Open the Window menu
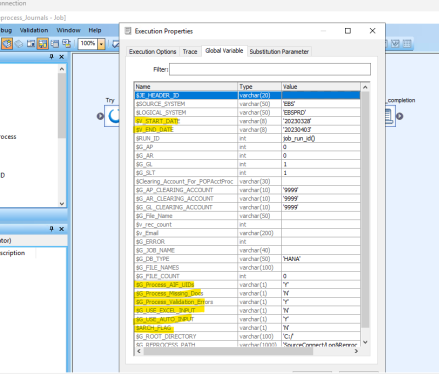This screenshot has height=374, width=439. coord(68,30)
